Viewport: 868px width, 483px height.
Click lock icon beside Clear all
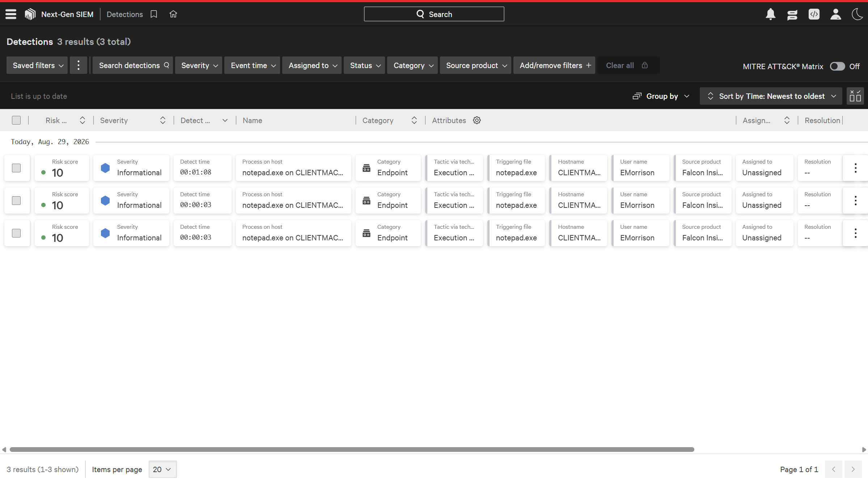(645, 65)
